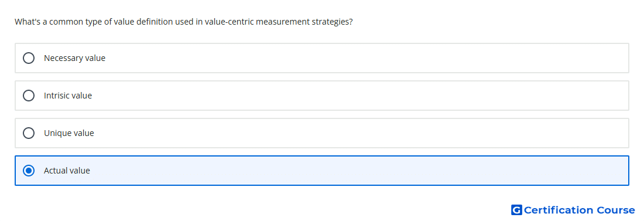The height and width of the screenshot is (221, 644).
Task: Click the selected Actual value radio button
Action: point(29,171)
